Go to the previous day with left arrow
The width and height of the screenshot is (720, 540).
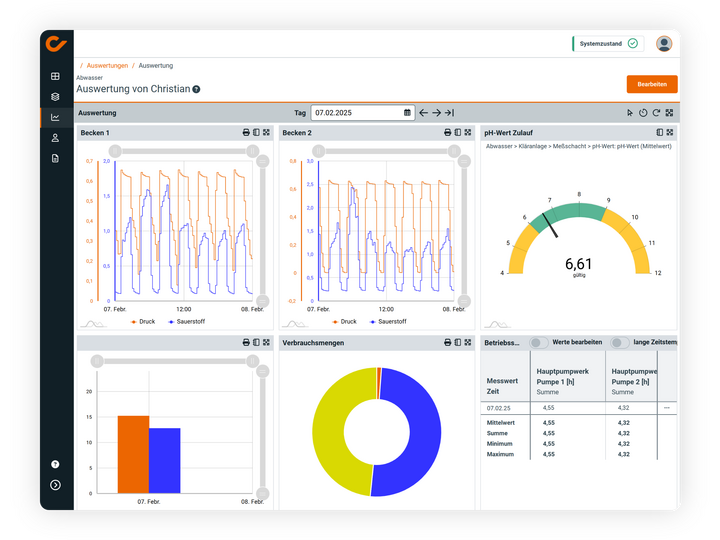tap(423, 113)
